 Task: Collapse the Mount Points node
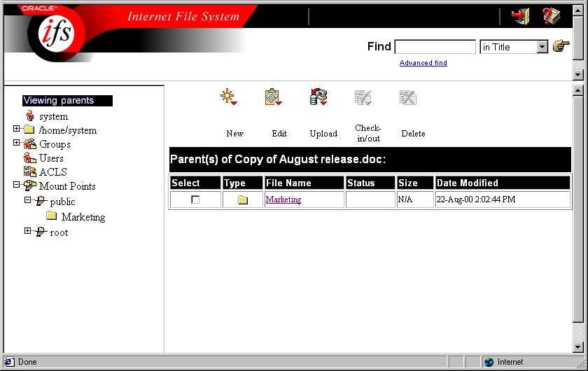click(16, 184)
